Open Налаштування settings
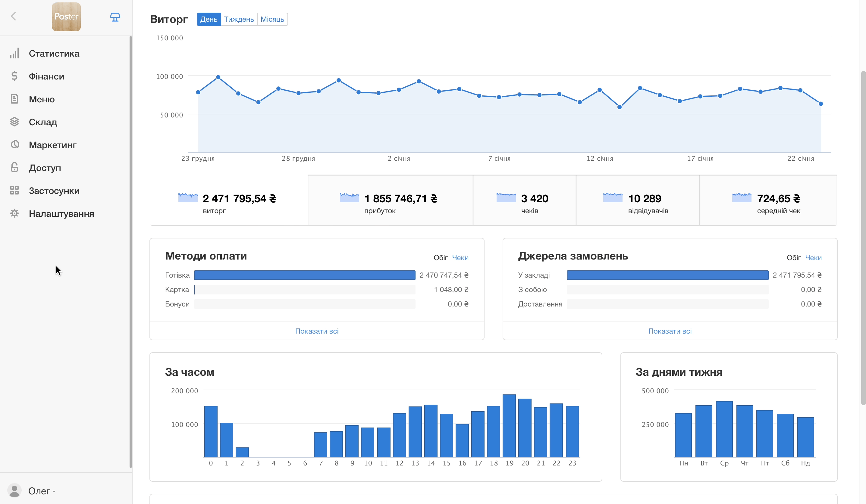This screenshot has width=866, height=504. pyautogui.click(x=61, y=213)
